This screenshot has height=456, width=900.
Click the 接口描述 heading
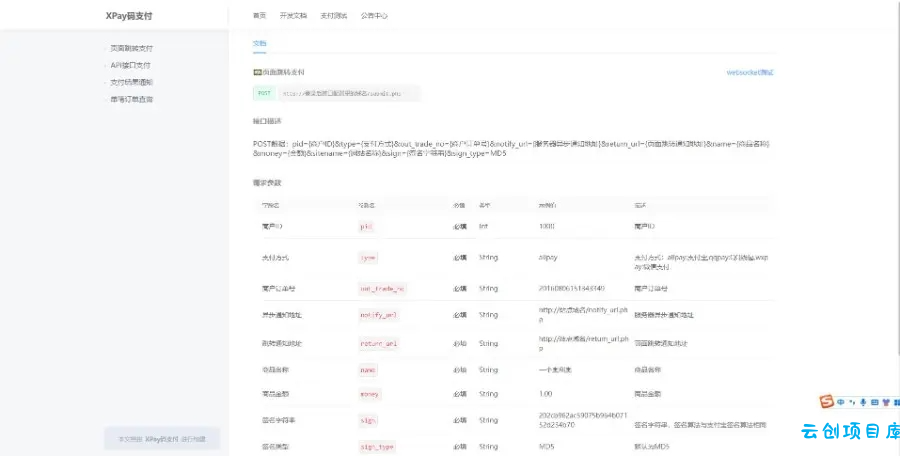[x=267, y=121]
